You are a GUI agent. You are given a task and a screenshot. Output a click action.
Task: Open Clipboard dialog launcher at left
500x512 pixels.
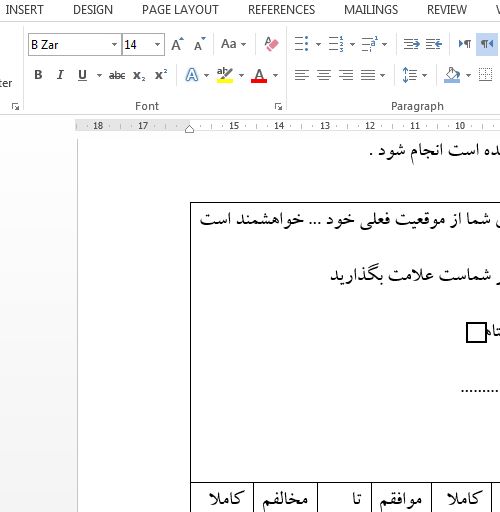(x=15, y=106)
